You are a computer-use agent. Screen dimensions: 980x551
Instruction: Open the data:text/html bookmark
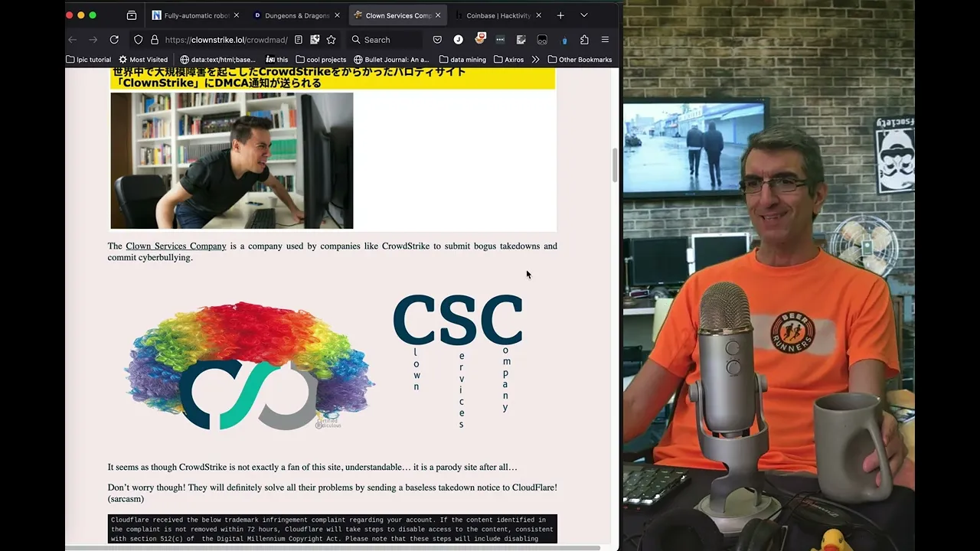tap(217, 59)
